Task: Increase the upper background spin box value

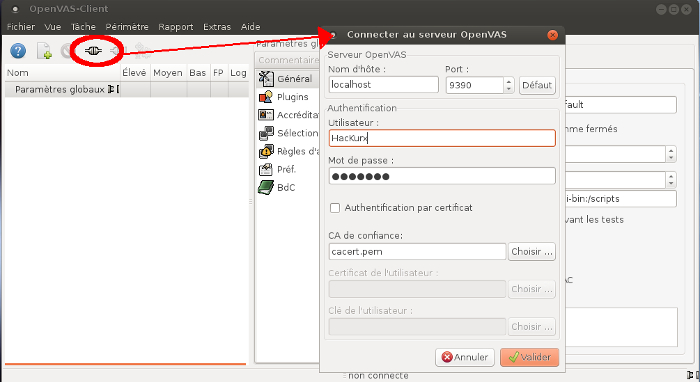Action: pyautogui.click(x=671, y=150)
